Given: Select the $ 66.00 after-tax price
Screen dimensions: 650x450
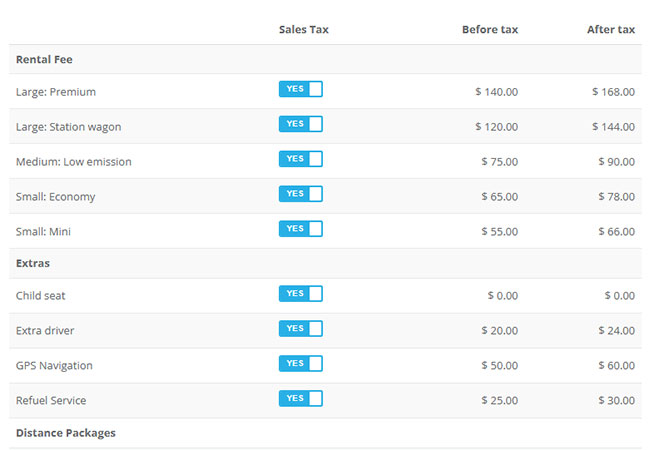Looking at the screenshot, I should point(616,232).
